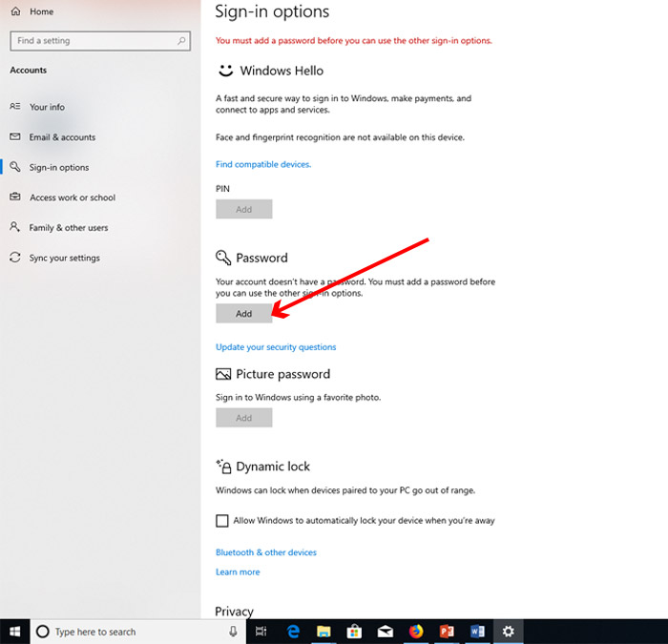Screen dimensions: 668x644
Task: Click the Your info person-card icon
Action: 15,106
